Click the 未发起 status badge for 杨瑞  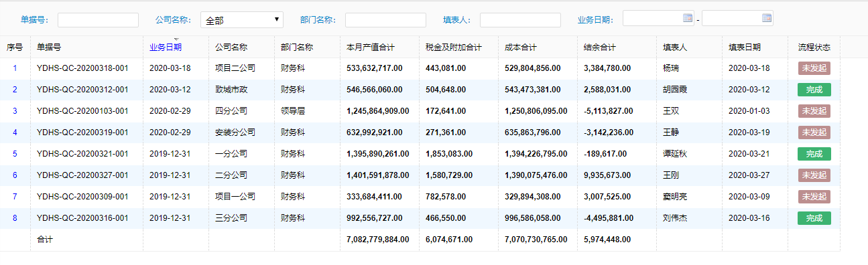[814, 68]
